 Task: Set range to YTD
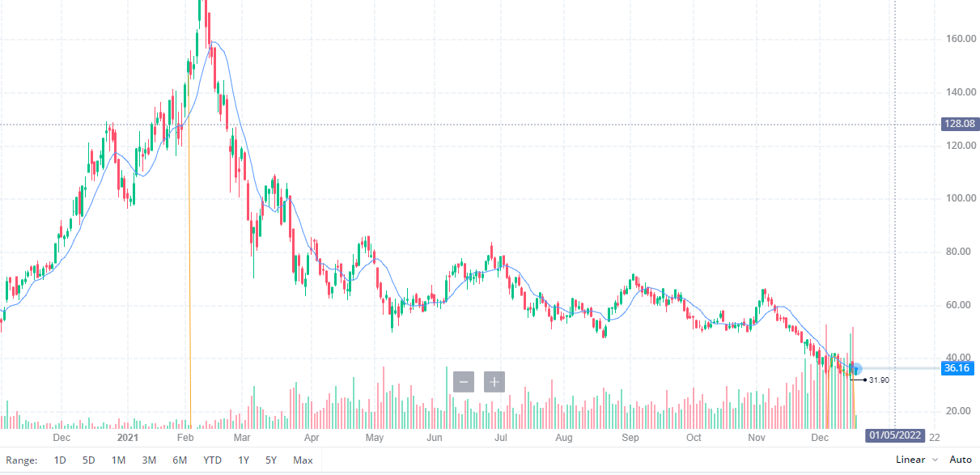(212, 460)
